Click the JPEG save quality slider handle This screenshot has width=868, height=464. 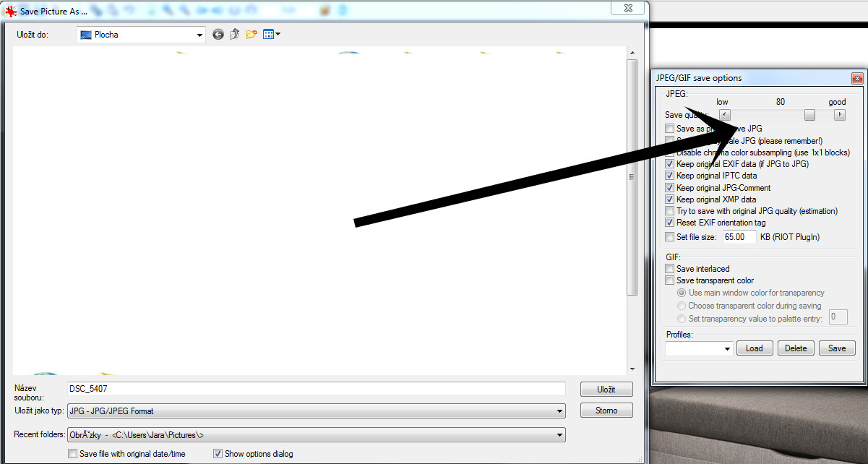tap(809, 115)
